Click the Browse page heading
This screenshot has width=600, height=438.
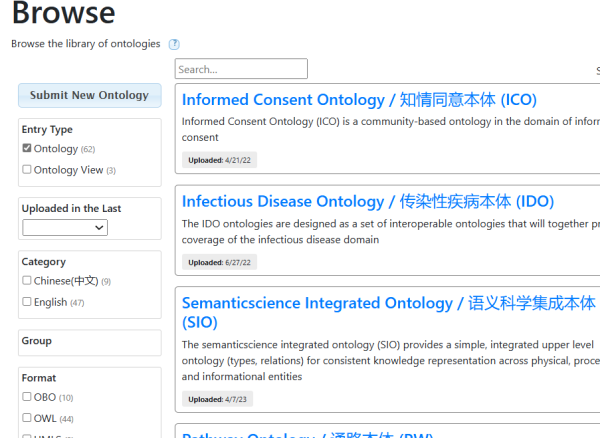pyautogui.click(x=63, y=14)
